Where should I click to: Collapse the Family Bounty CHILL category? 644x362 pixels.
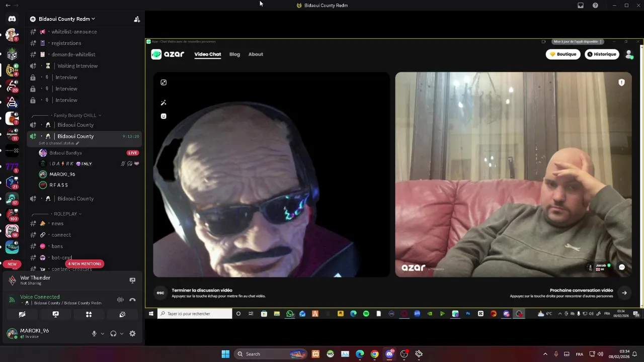pos(77,116)
